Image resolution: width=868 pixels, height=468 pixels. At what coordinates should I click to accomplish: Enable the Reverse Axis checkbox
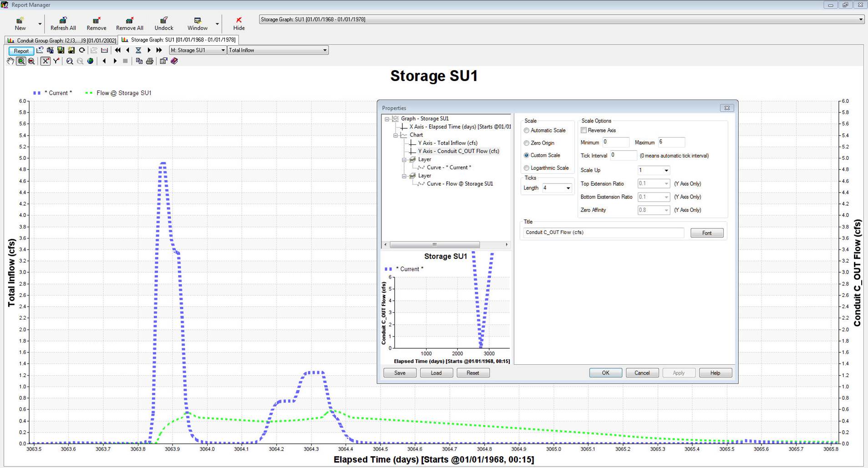point(584,130)
